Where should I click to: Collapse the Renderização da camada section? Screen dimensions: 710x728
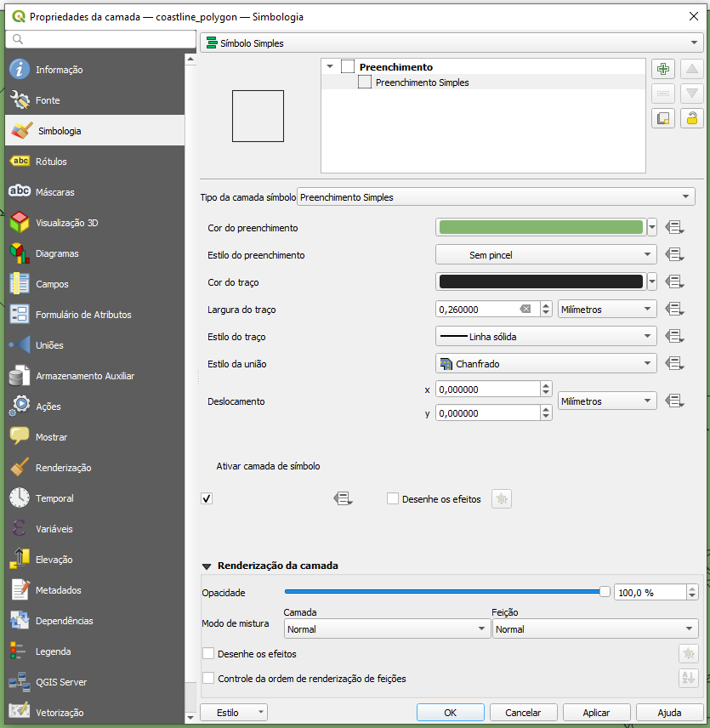coord(207,566)
